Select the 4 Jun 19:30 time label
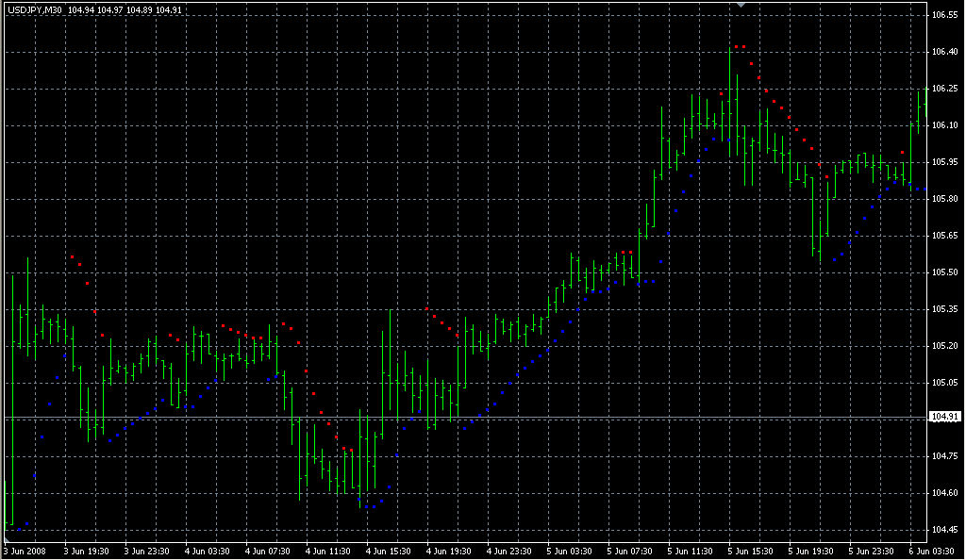966x560 pixels. tap(450, 551)
